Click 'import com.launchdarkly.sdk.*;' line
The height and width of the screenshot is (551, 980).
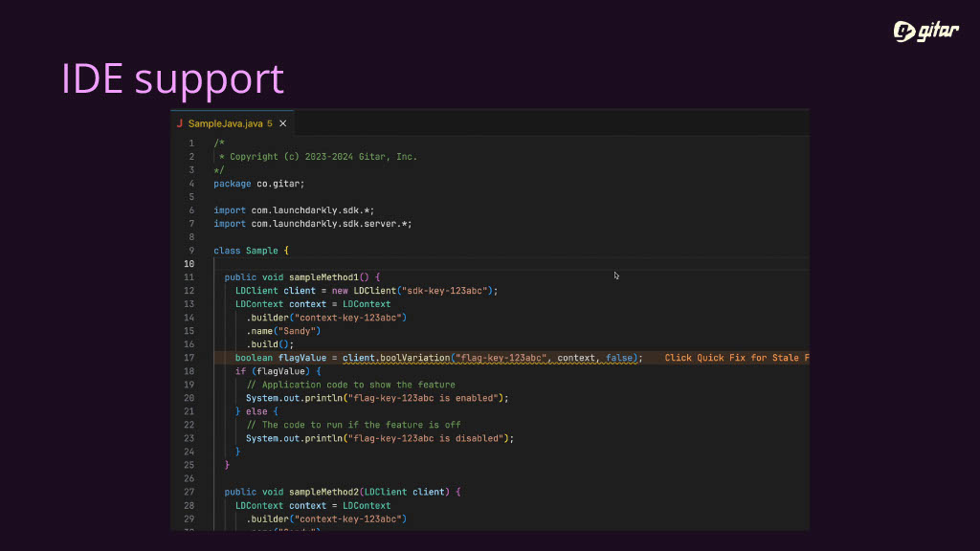(294, 210)
